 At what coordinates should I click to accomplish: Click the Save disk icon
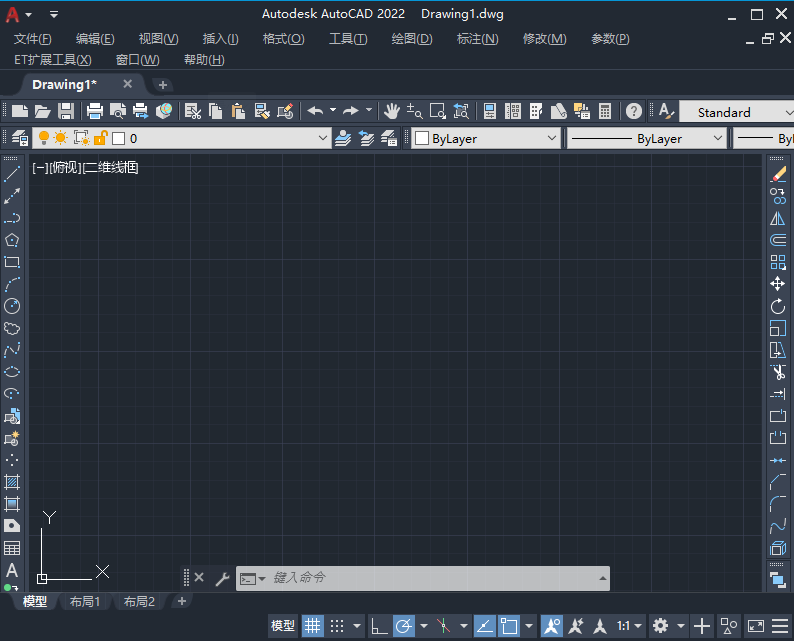(66, 111)
